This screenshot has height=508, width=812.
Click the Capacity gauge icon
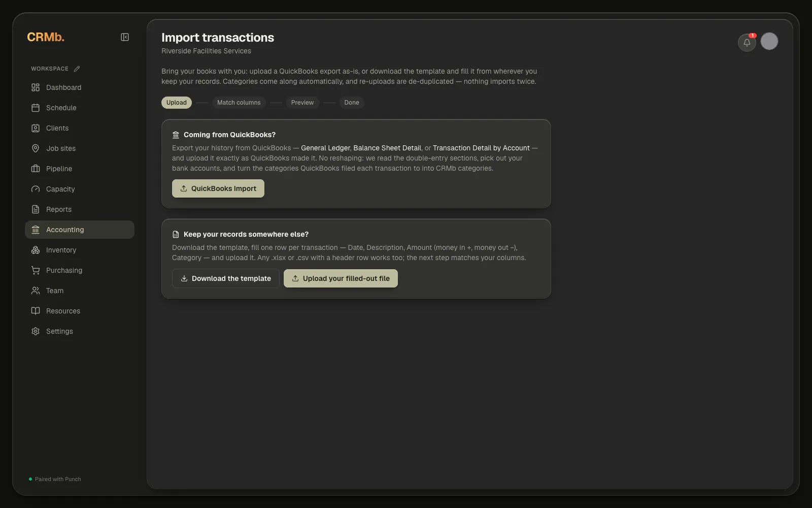point(36,189)
